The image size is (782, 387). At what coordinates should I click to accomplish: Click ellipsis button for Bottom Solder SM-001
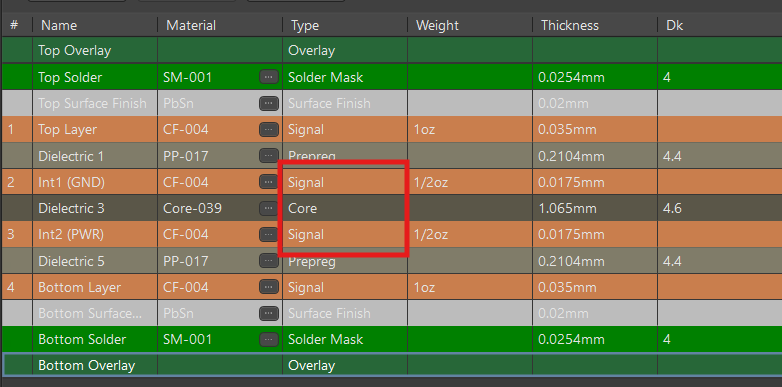point(269,339)
